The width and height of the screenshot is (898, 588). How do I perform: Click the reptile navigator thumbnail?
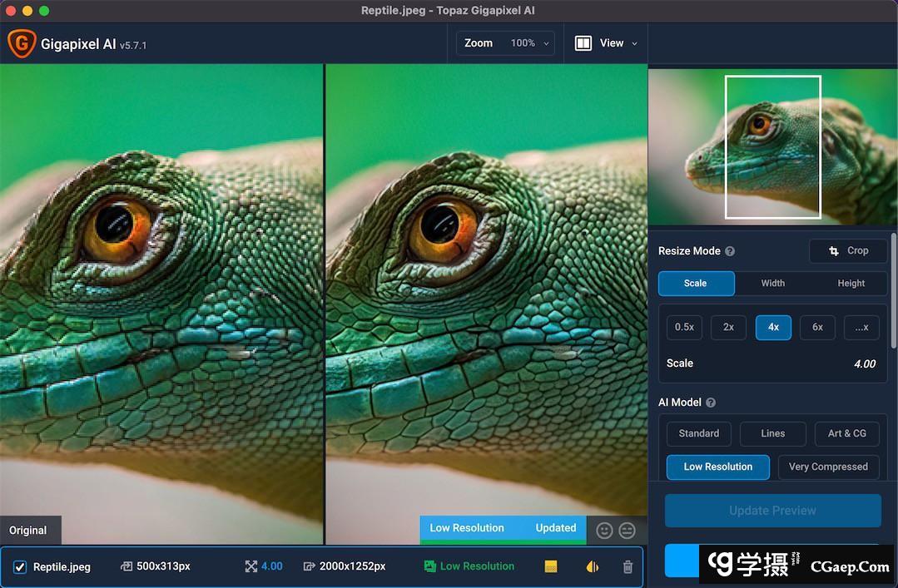[772, 146]
